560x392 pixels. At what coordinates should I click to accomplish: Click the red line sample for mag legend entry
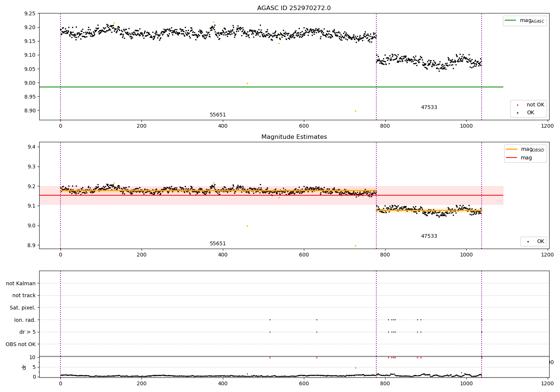511,158
